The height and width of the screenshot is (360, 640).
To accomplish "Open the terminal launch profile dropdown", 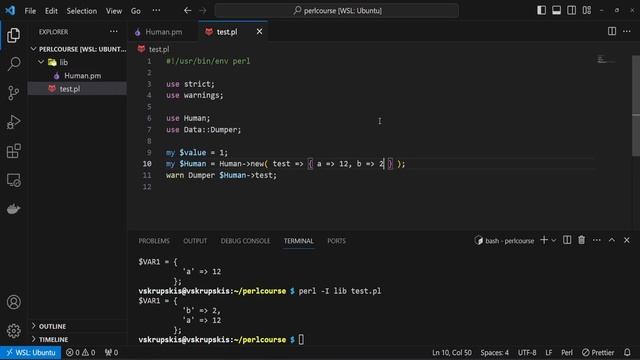I will 553,240.
